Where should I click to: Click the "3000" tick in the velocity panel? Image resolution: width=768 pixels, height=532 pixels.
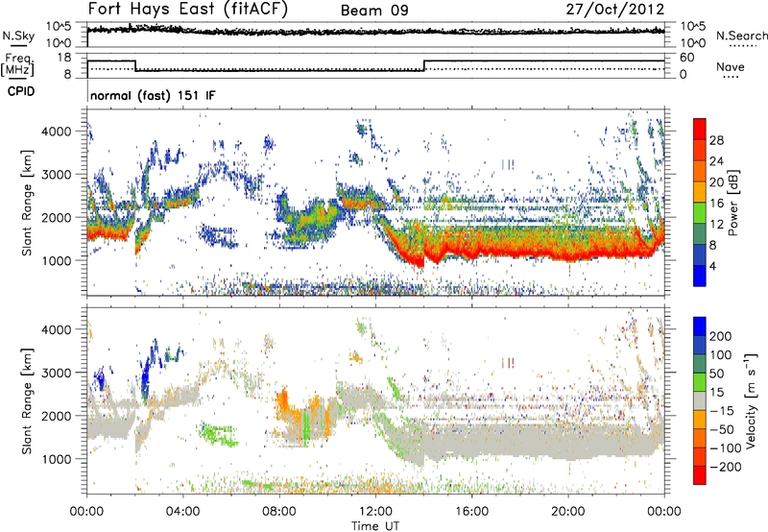pyautogui.click(x=57, y=373)
